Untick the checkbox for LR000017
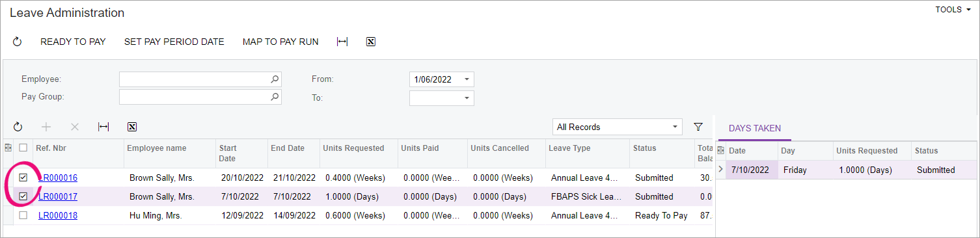Viewport: 980px width, 238px height. [23, 196]
